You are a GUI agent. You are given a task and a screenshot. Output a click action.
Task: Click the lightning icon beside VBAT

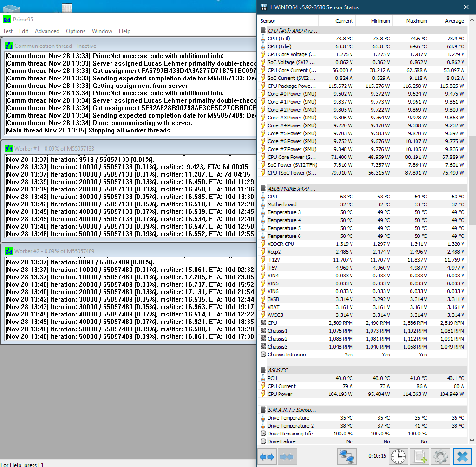pos(263,307)
